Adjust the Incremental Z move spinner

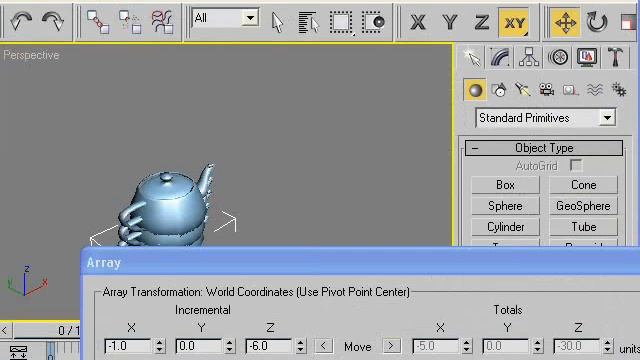tap(300, 346)
